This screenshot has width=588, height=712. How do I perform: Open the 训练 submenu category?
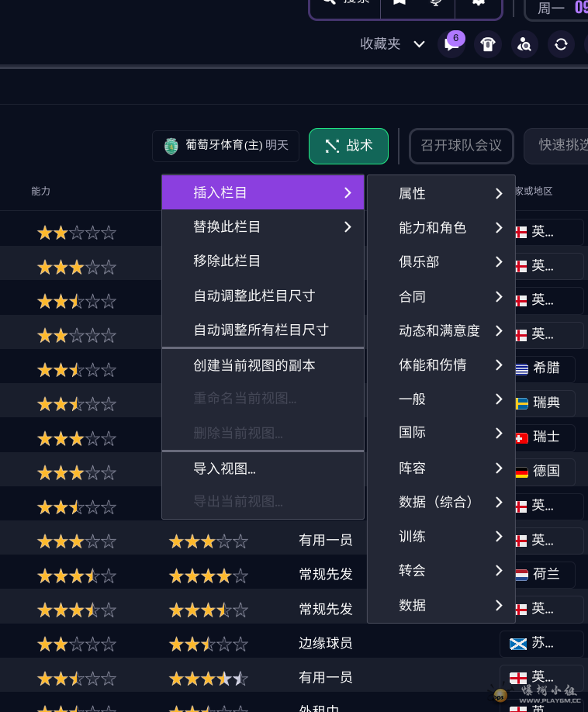441,536
